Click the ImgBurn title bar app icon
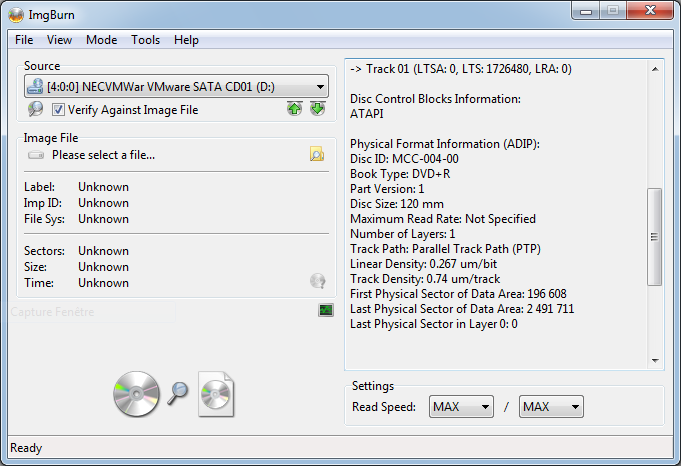The height and width of the screenshot is (466, 681). 16,15
